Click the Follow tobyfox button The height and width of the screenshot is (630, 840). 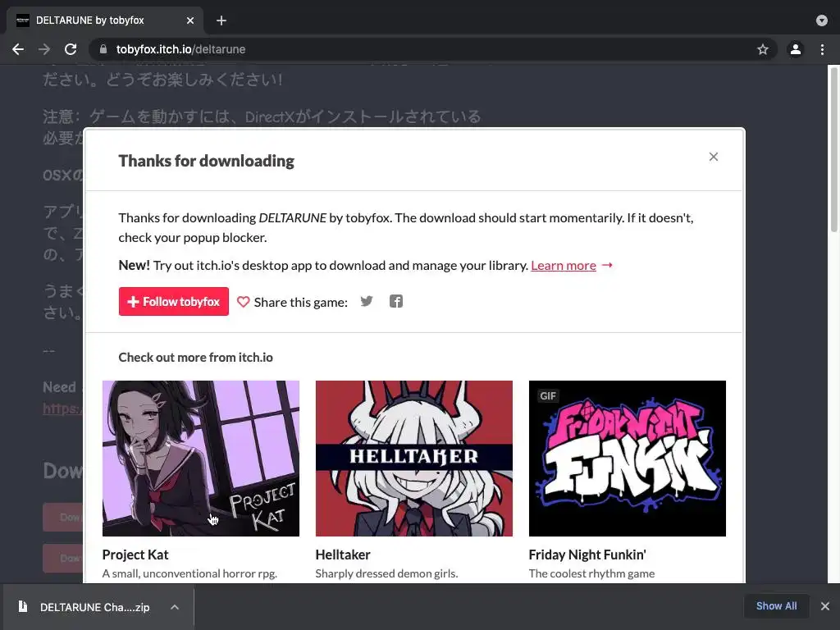(x=174, y=302)
